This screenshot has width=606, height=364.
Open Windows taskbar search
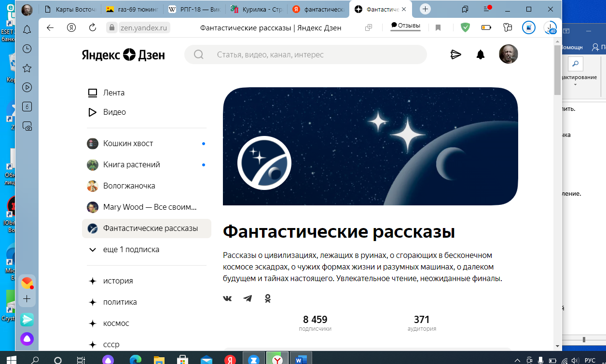pyautogui.click(x=35, y=360)
